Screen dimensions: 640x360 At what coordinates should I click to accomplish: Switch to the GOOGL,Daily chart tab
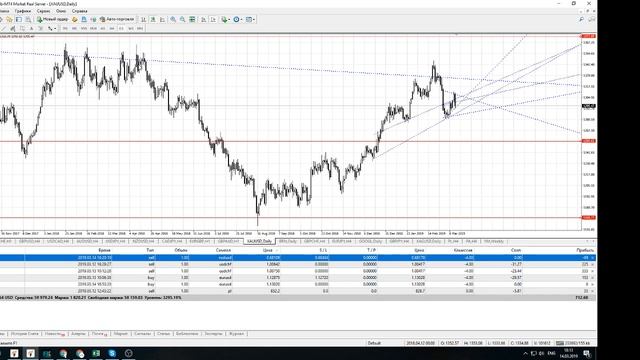(371, 241)
